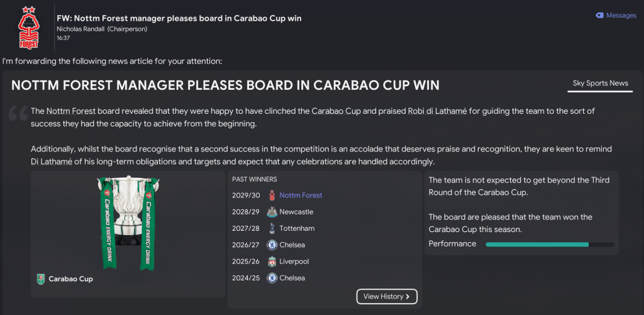Image resolution: width=644 pixels, height=315 pixels.
Task: Click Nottm Forest badge in past winners
Action: 272,196
